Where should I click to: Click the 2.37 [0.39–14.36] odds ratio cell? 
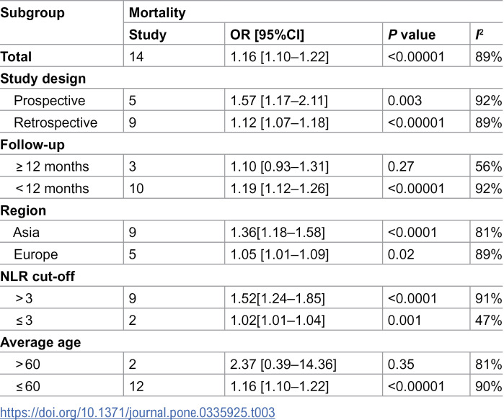coord(283,365)
